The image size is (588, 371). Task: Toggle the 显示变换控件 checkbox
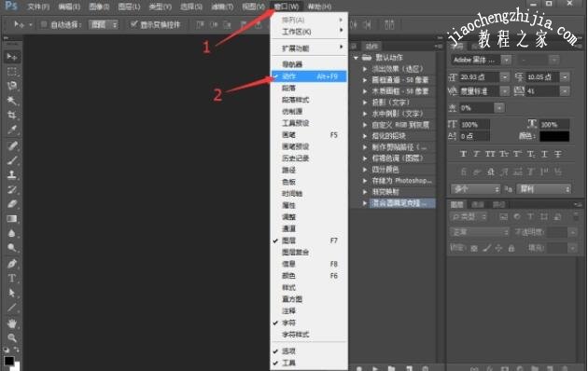pyautogui.click(x=133, y=25)
